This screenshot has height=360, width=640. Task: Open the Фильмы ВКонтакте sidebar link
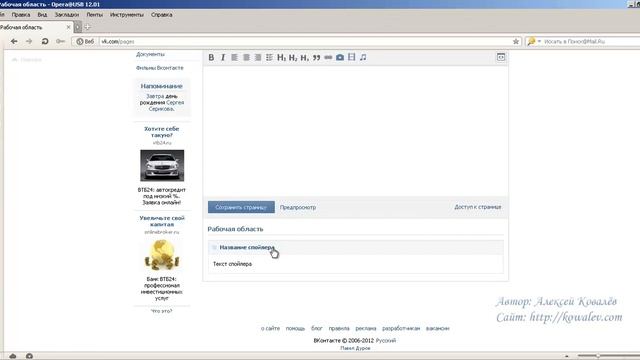[x=160, y=68]
